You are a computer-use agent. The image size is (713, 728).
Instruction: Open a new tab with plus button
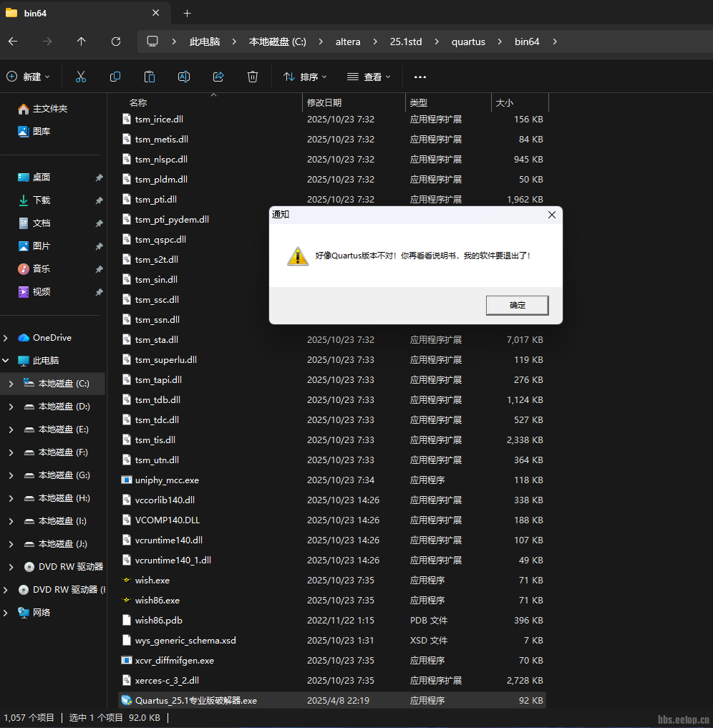(x=188, y=14)
